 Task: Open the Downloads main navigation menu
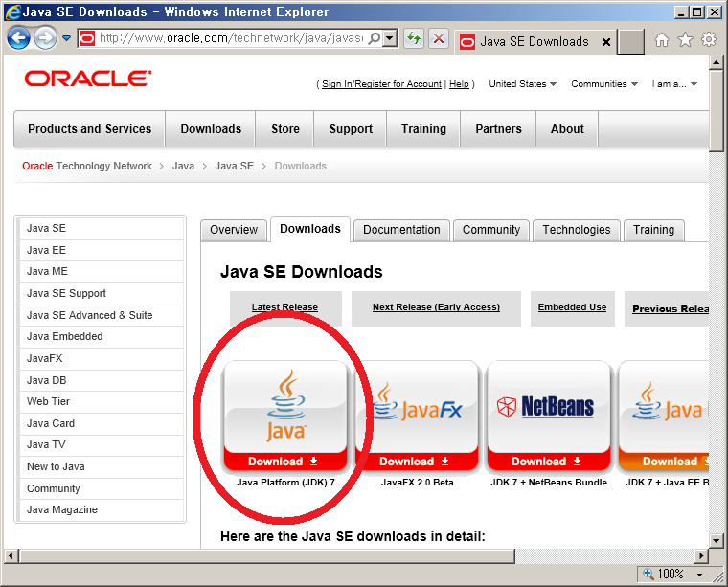(211, 129)
